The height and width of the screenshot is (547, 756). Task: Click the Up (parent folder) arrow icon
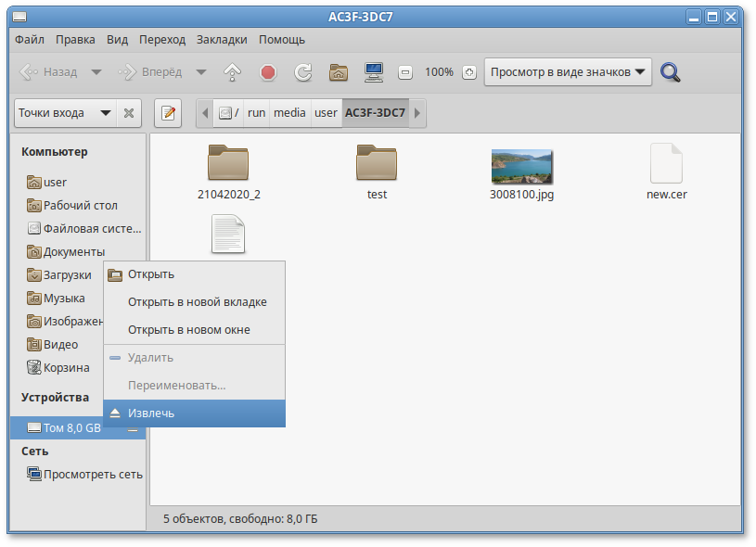(x=232, y=72)
